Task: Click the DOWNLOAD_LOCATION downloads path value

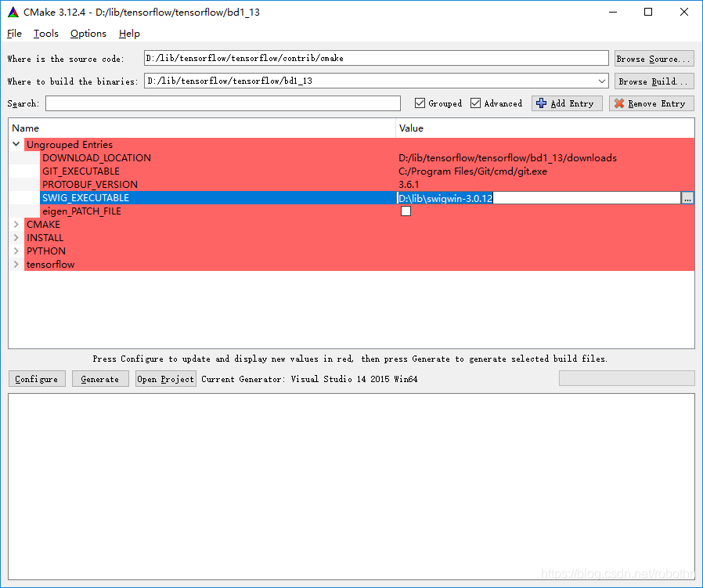Action: [x=507, y=158]
